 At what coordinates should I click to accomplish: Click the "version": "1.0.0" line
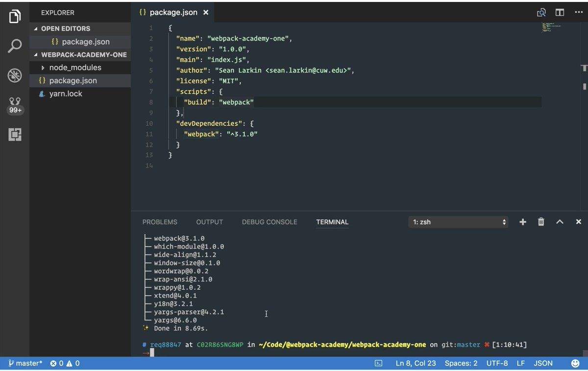point(213,49)
